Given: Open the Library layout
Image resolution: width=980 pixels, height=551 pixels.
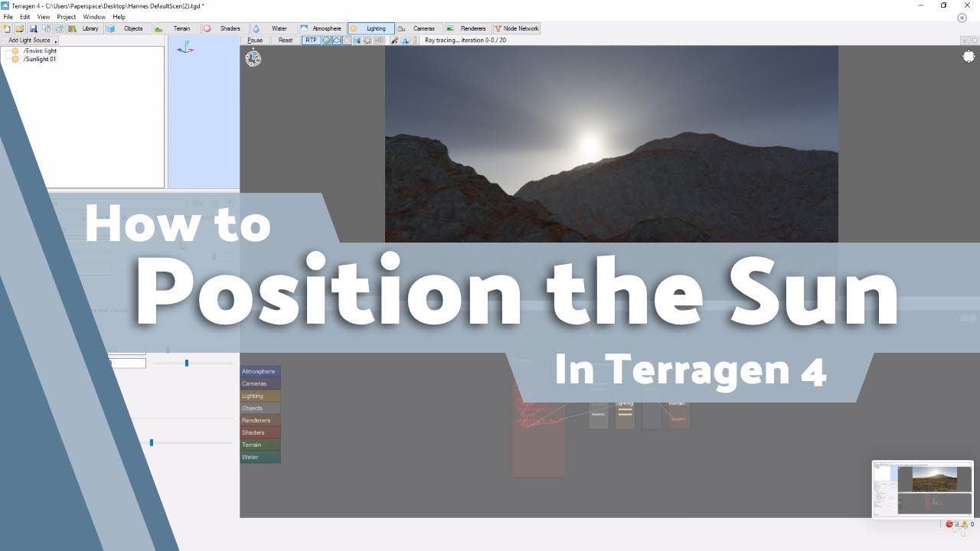Looking at the screenshot, I should click(x=85, y=28).
